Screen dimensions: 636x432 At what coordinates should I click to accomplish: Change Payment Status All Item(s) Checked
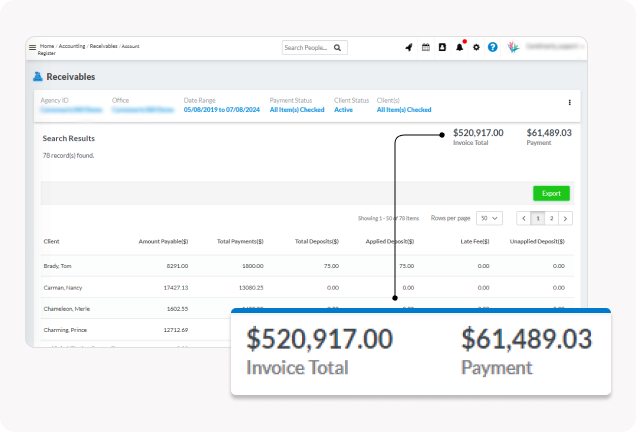pyautogui.click(x=297, y=110)
